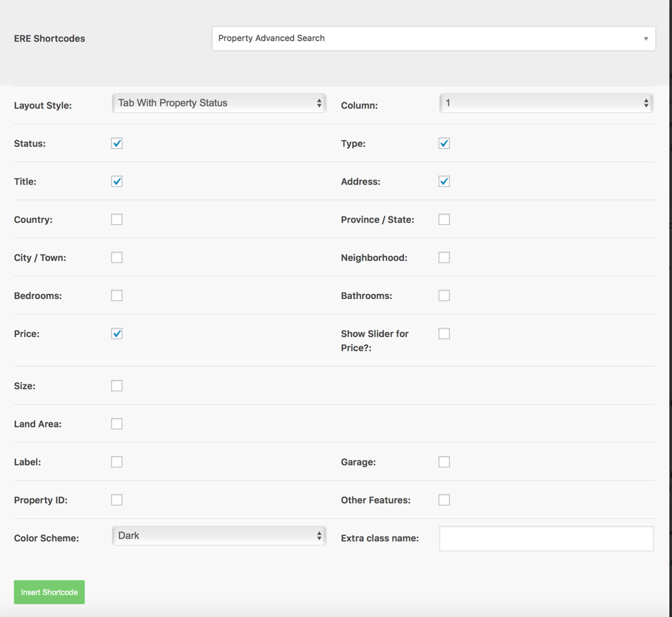
Task: Tick the Land Area checkbox
Action: coord(117,424)
